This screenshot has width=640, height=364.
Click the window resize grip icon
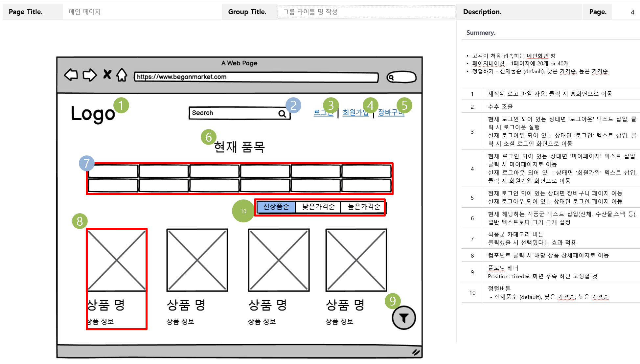tap(416, 352)
